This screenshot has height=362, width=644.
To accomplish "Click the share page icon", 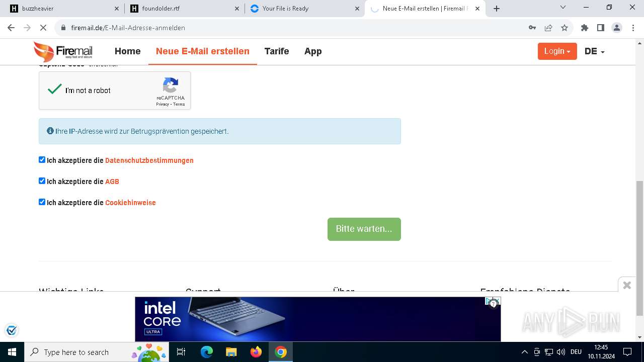I will [x=548, y=28].
